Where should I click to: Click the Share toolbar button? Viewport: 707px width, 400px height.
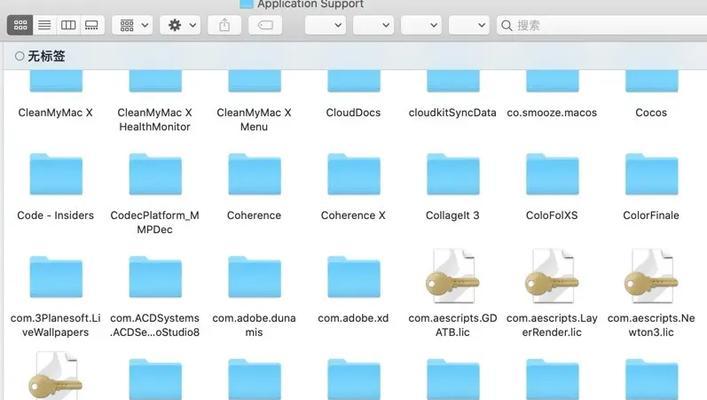(224, 25)
